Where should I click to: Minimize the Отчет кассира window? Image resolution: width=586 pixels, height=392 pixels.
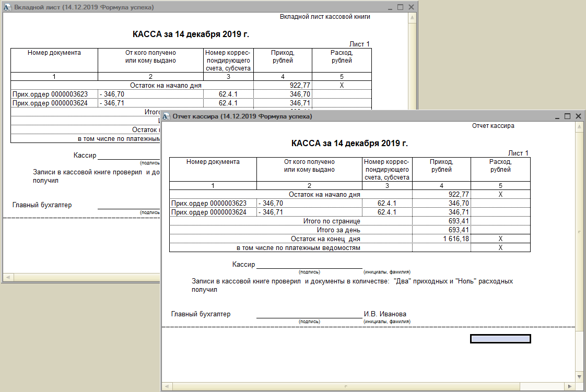(557, 116)
